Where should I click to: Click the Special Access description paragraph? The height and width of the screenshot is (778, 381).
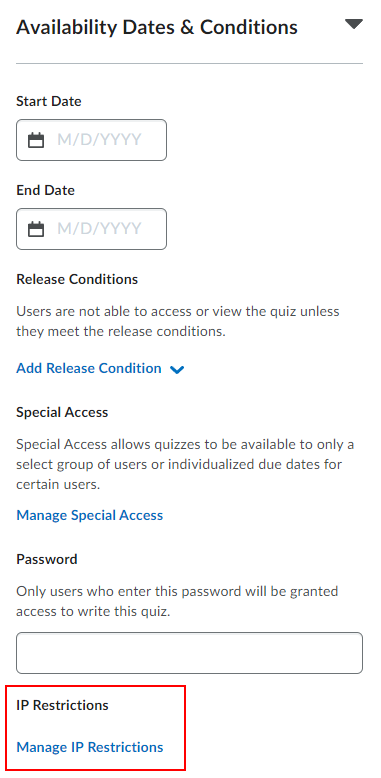(x=185, y=464)
